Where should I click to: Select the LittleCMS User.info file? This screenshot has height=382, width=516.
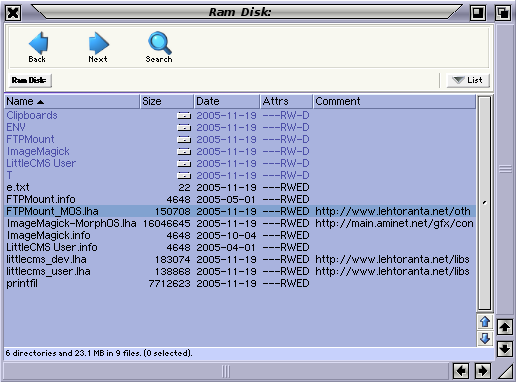52,247
